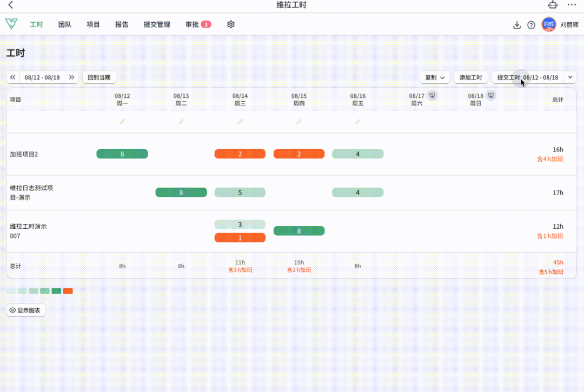Viewport: 584px width, 392px height.
Task: Open the three-dot more menu
Action: [572, 5]
